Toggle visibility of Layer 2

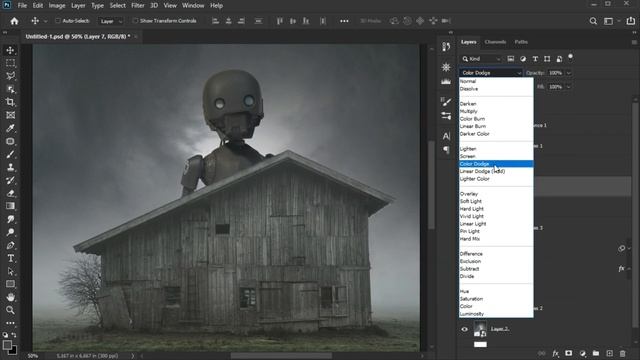(x=464, y=329)
